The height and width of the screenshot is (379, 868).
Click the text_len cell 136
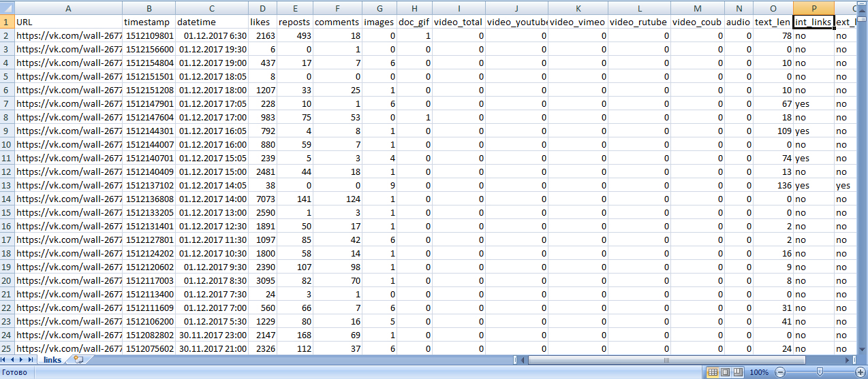pos(773,185)
